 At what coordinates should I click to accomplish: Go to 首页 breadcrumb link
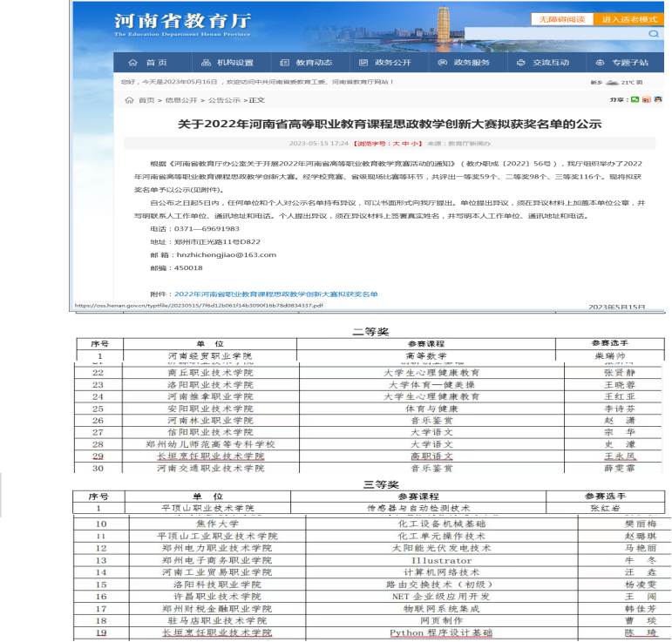click(146, 100)
